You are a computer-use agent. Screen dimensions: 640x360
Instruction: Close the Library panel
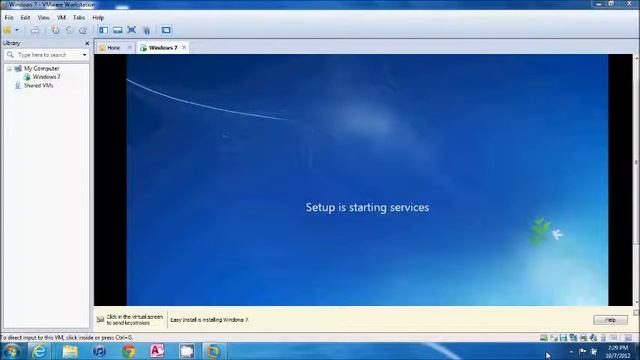(87, 43)
